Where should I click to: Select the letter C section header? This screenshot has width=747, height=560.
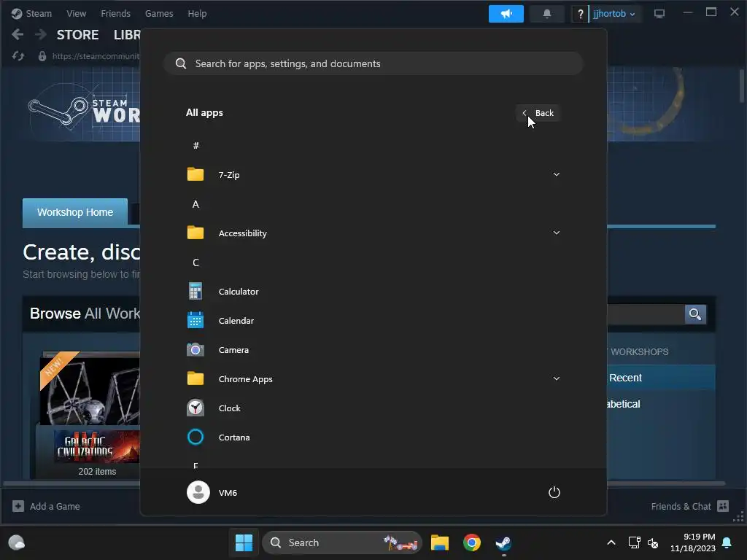196,262
